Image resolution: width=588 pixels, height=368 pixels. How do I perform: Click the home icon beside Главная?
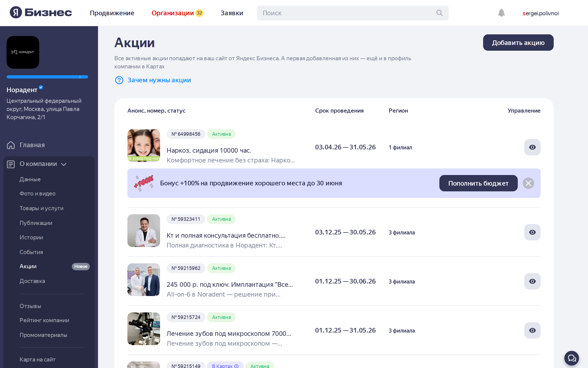11,145
